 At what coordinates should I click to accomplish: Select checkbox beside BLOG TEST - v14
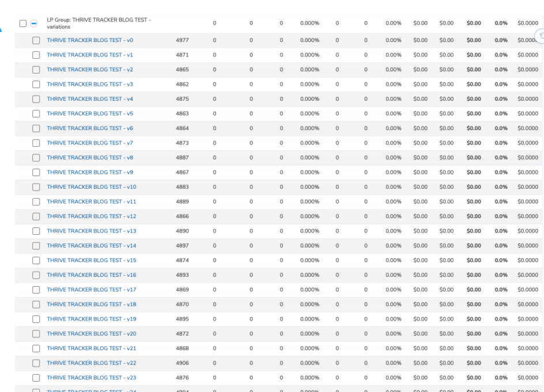(x=36, y=246)
